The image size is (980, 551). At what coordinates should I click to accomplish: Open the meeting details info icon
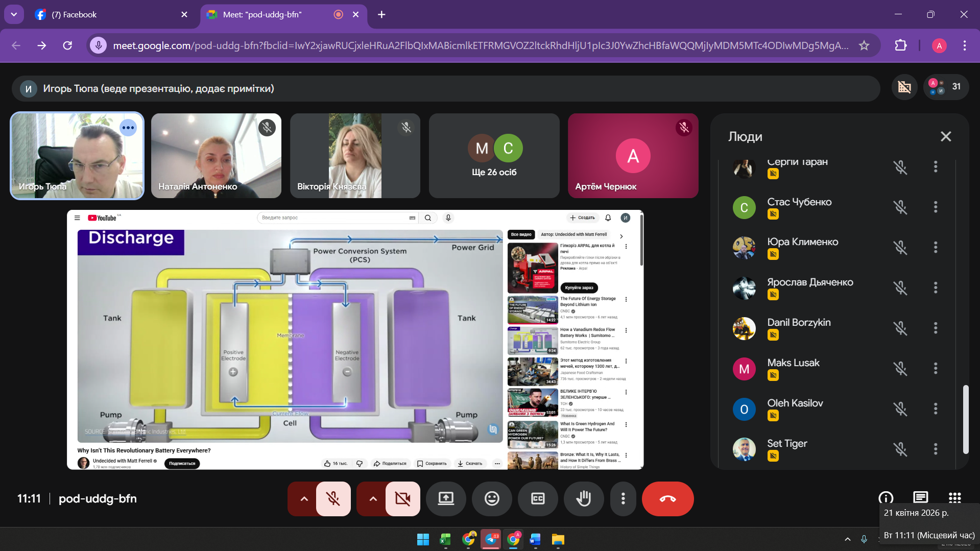(886, 498)
